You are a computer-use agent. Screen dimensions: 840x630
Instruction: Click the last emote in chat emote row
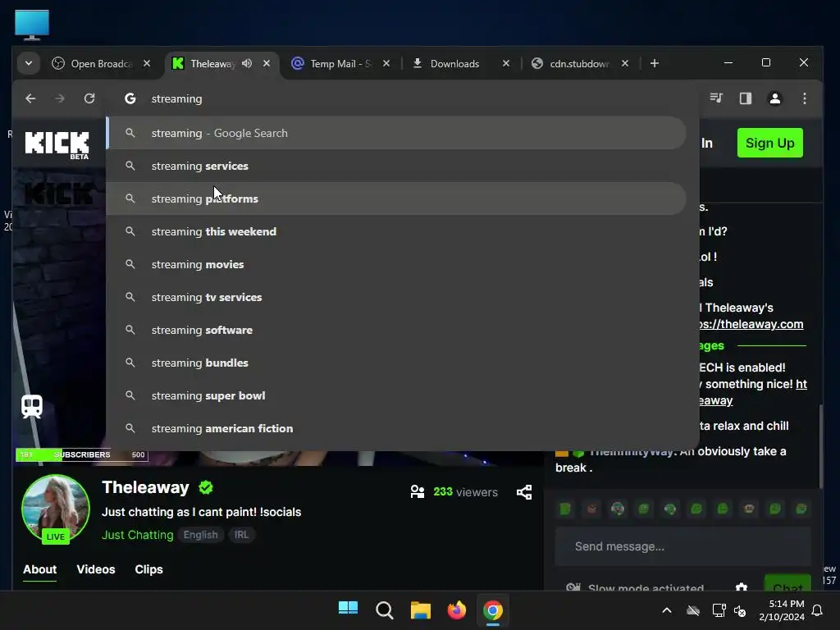pyautogui.click(x=801, y=509)
